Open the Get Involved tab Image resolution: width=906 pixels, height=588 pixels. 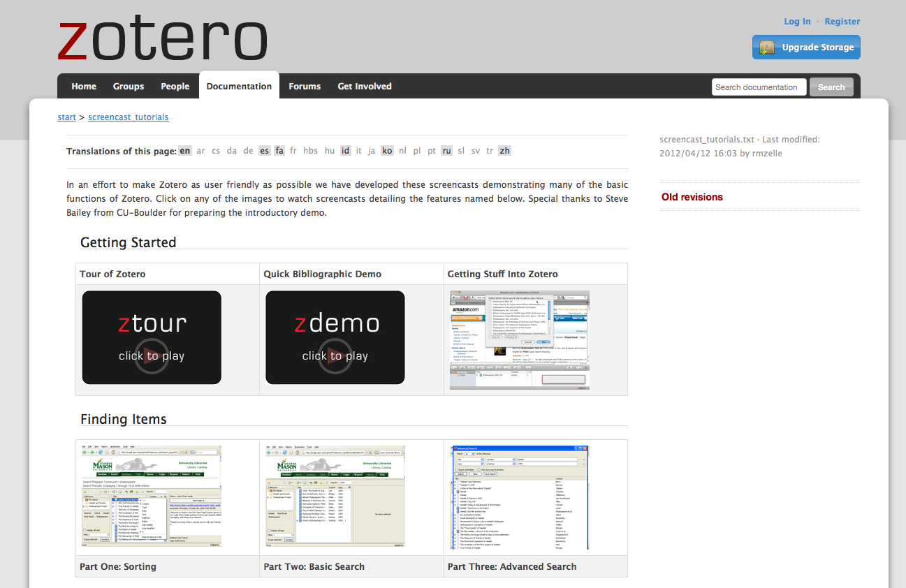[365, 87]
